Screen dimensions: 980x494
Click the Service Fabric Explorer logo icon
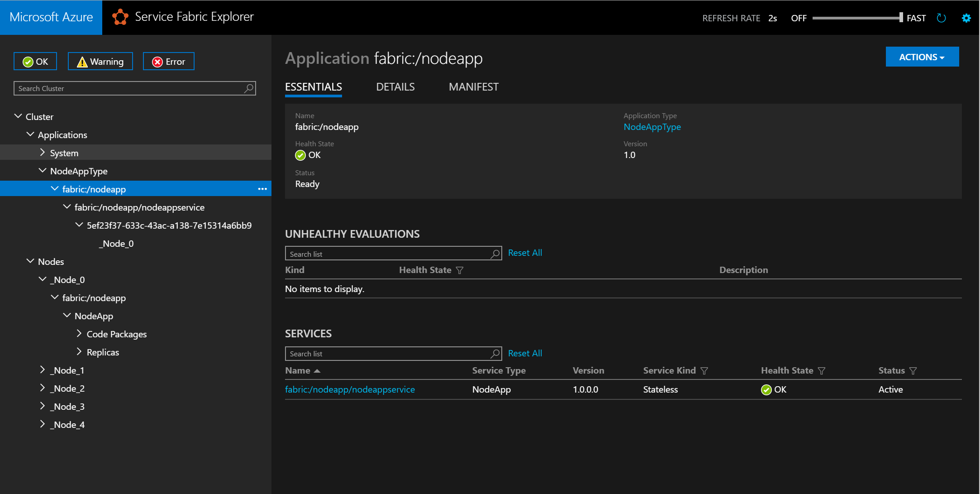click(120, 17)
